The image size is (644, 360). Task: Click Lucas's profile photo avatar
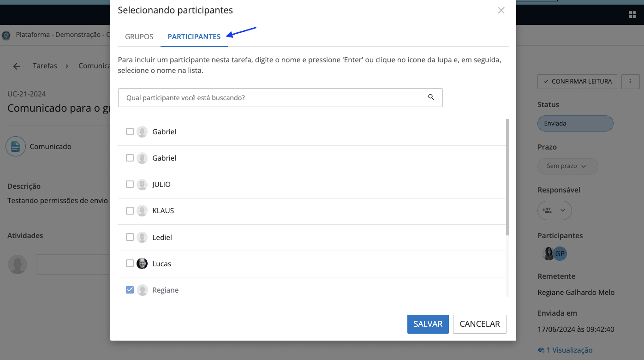tap(142, 264)
